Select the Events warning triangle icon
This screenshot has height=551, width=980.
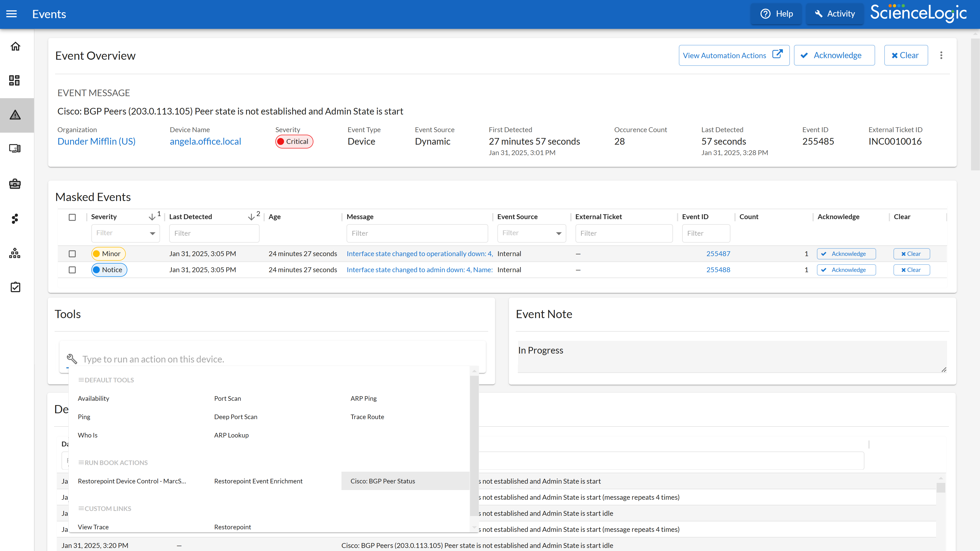(15, 115)
